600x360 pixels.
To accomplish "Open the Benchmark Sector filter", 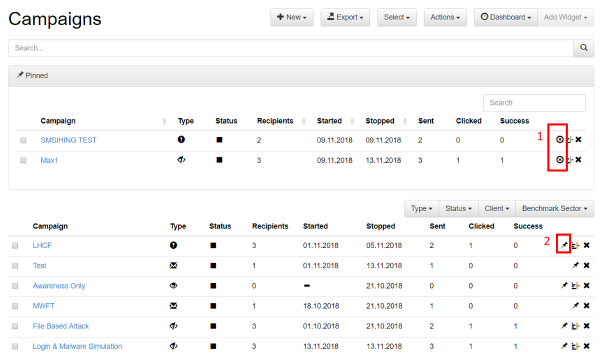I will pos(554,209).
